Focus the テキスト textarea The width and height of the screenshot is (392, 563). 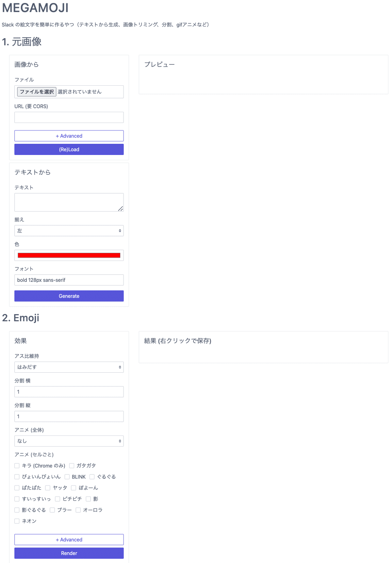(x=69, y=202)
